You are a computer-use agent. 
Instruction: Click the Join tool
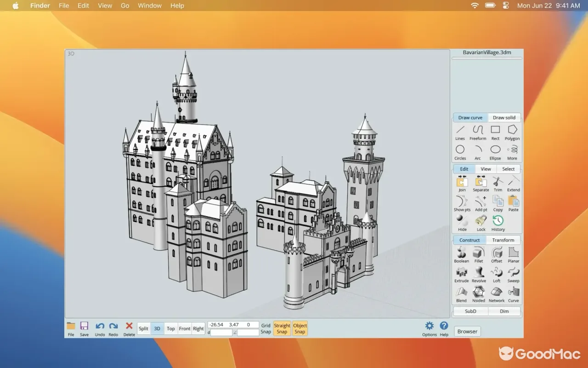click(462, 184)
